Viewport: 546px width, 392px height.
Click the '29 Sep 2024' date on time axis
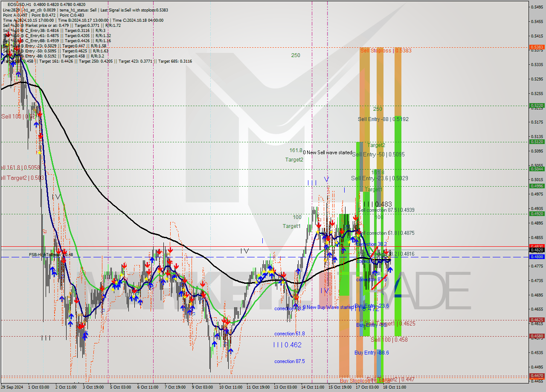12,387
